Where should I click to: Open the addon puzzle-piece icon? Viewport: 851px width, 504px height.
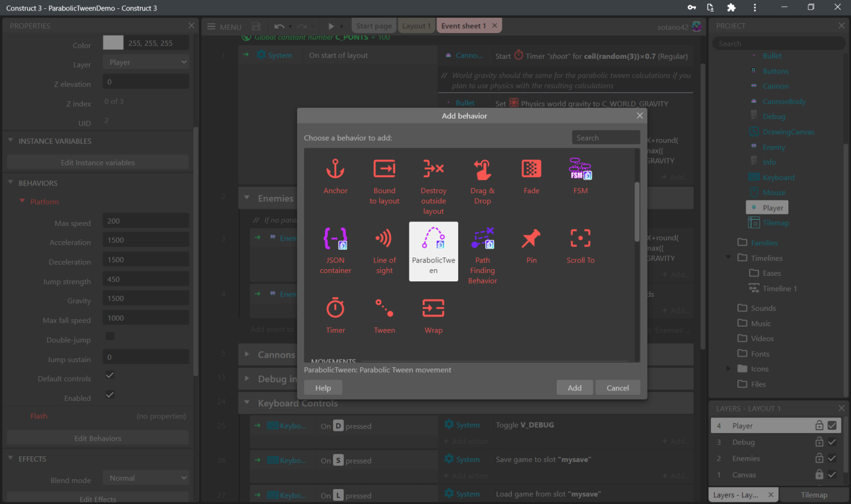(731, 8)
